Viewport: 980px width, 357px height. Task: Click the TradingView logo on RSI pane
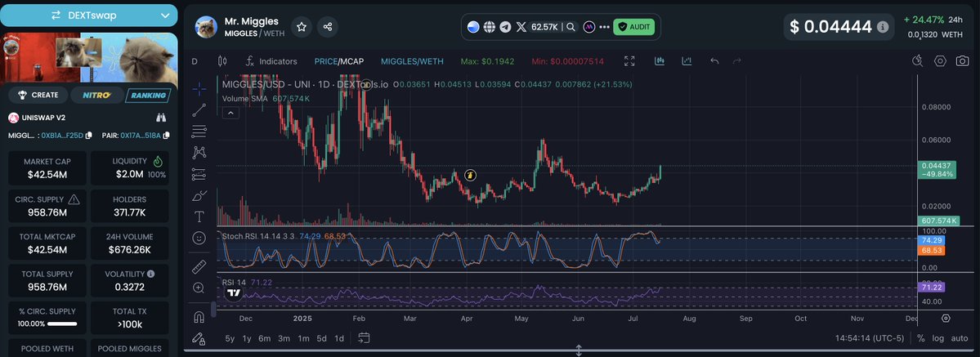pyautogui.click(x=234, y=292)
